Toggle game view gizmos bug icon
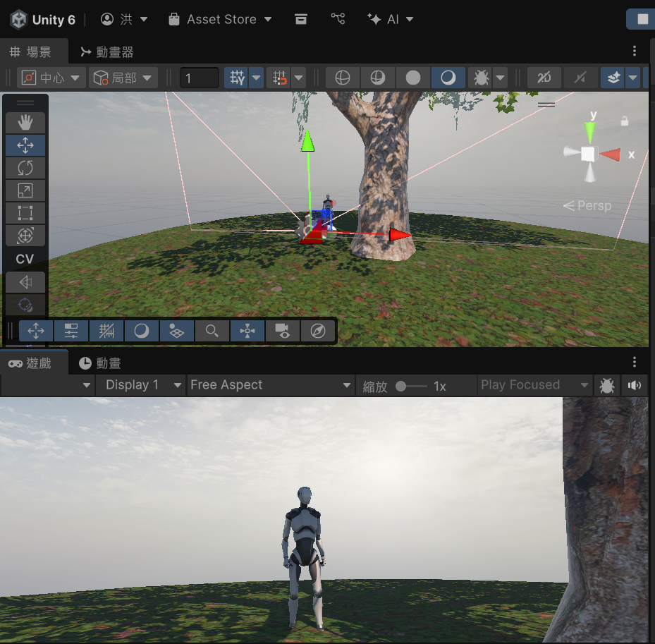 pyautogui.click(x=606, y=385)
